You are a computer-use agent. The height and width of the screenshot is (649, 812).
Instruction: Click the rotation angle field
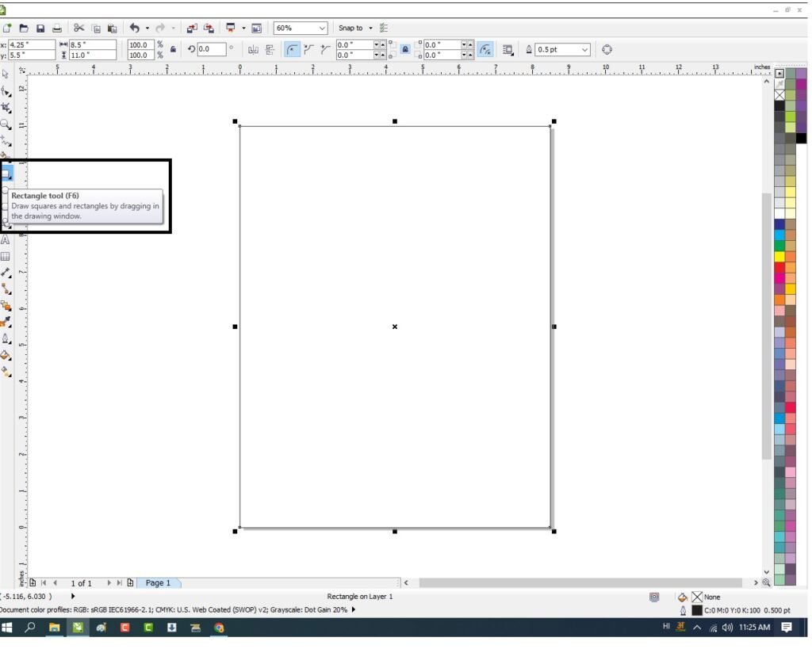tap(212, 49)
